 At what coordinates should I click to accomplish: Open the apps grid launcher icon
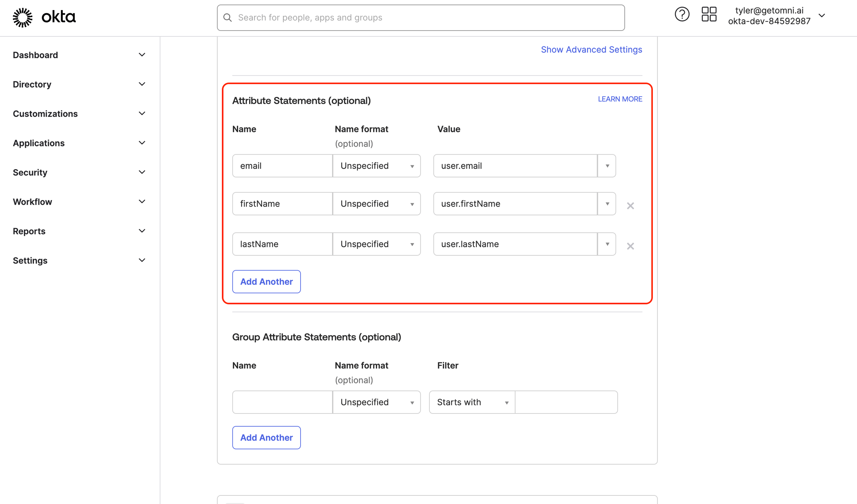click(709, 14)
